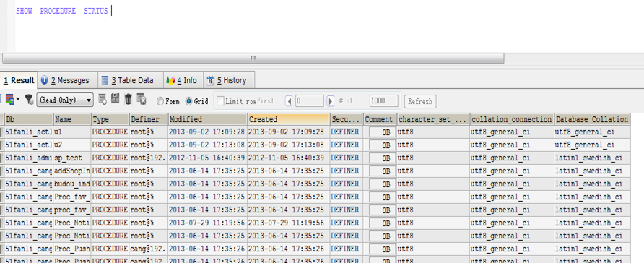The image size is (644, 263).
Task: Select the u1 name cell
Action: (x=72, y=132)
